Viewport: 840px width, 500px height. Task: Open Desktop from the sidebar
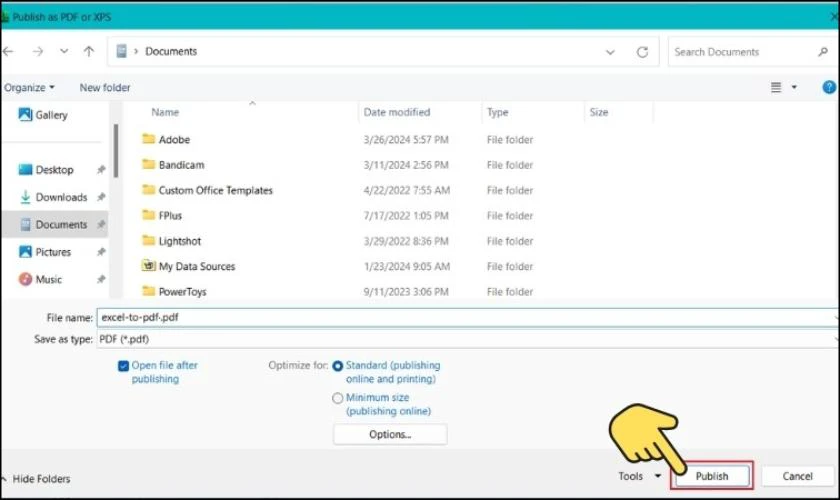54,170
